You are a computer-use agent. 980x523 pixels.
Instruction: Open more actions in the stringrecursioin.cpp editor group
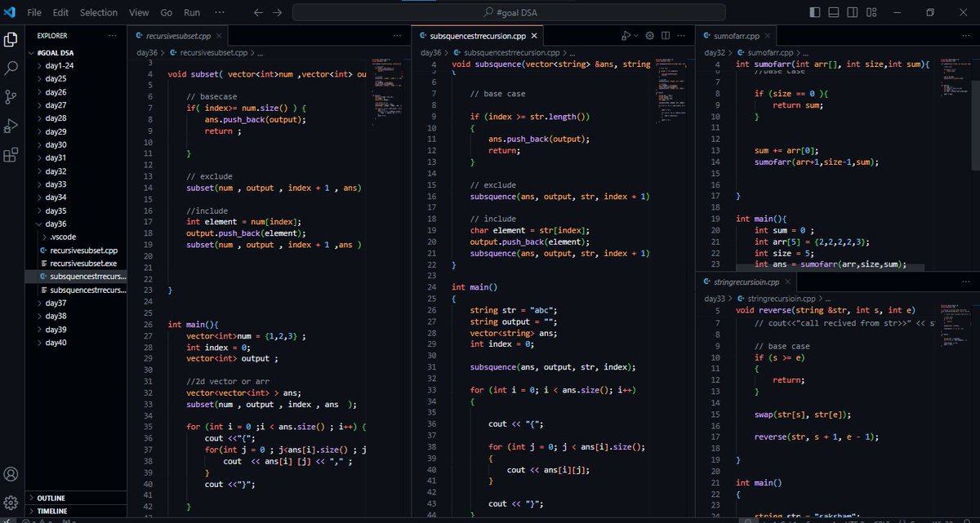[x=964, y=281]
